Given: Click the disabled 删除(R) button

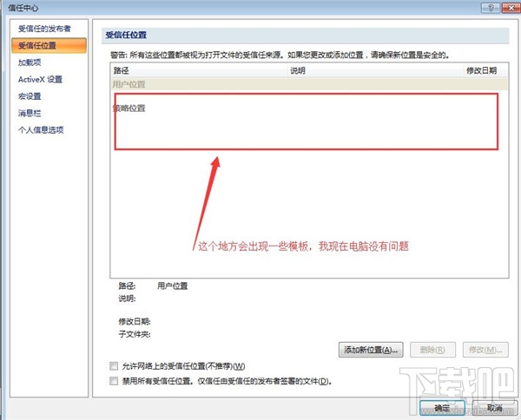Looking at the screenshot, I should click(432, 350).
